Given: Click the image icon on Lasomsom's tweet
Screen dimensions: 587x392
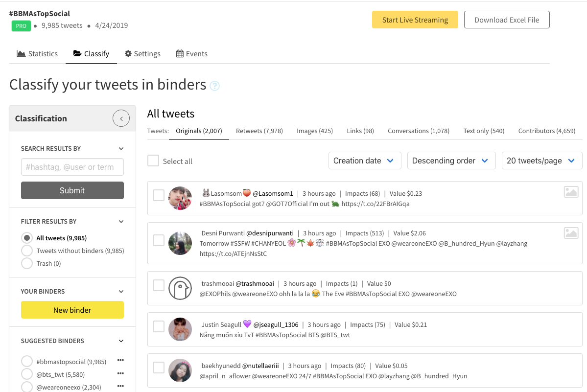Looking at the screenshot, I should coord(571,192).
